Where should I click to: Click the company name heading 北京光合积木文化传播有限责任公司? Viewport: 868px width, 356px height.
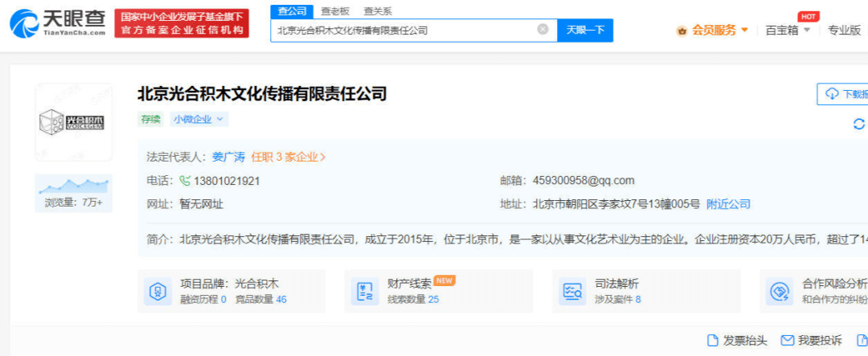(262, 93)
